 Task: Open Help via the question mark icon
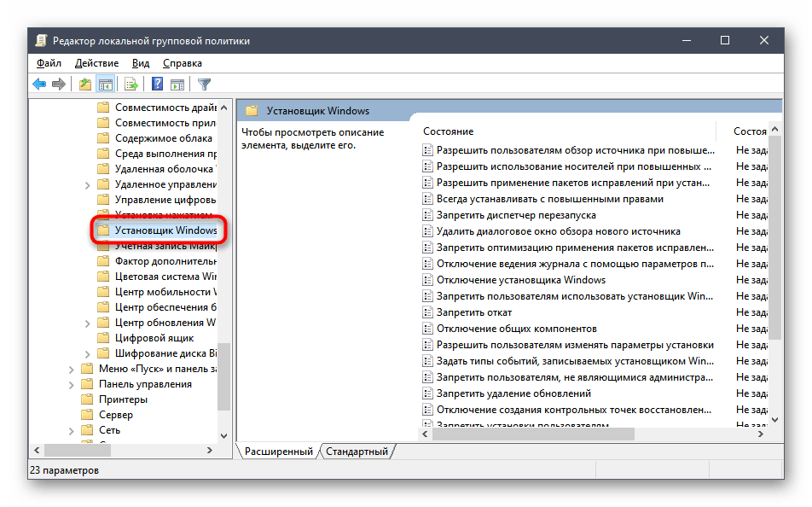[x=158, y=84]
